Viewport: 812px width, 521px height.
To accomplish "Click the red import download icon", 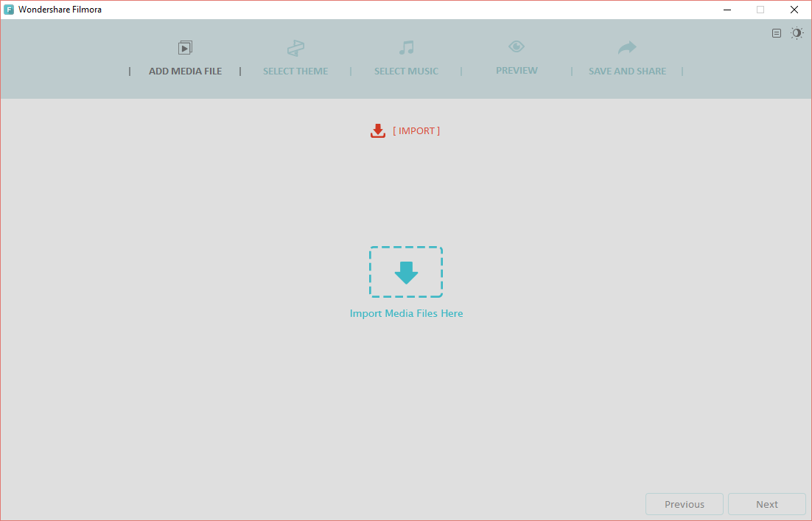I will click(378, 131).
